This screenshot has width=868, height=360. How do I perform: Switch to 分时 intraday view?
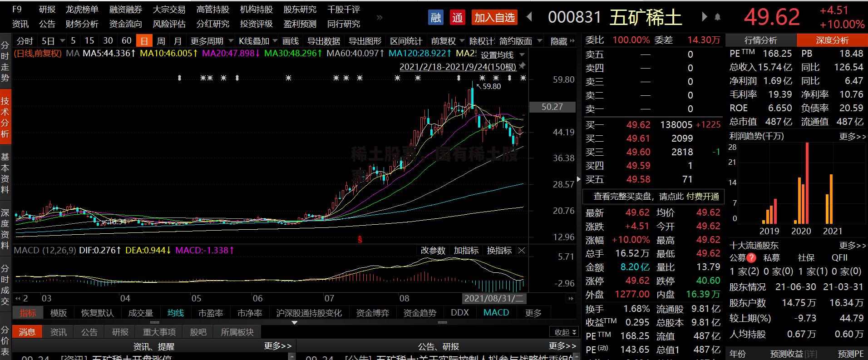25,41
